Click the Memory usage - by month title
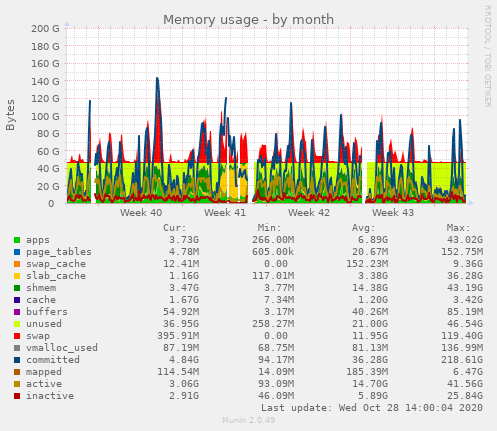 (248, 20)
